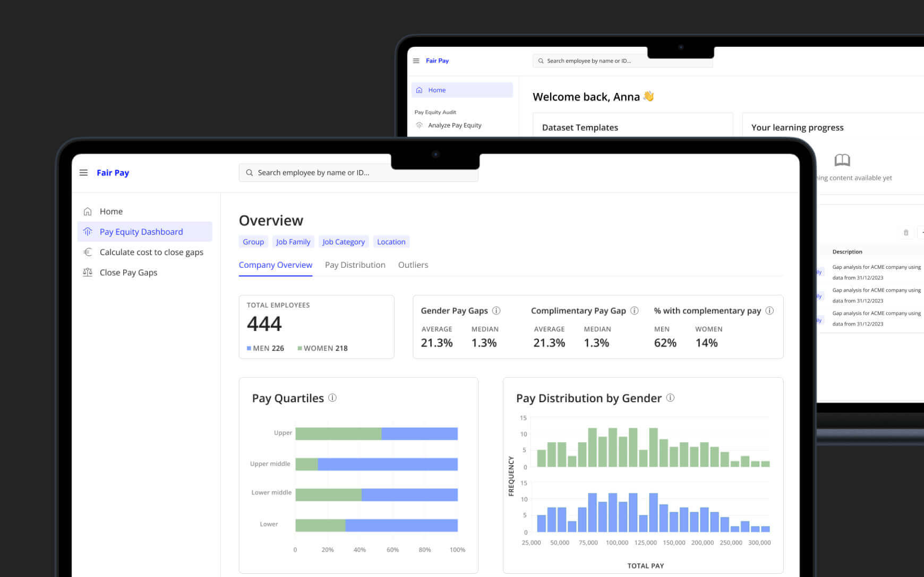The image size is (924, 577).
Task: Filter by Group chip
Action: pos(253,242)
